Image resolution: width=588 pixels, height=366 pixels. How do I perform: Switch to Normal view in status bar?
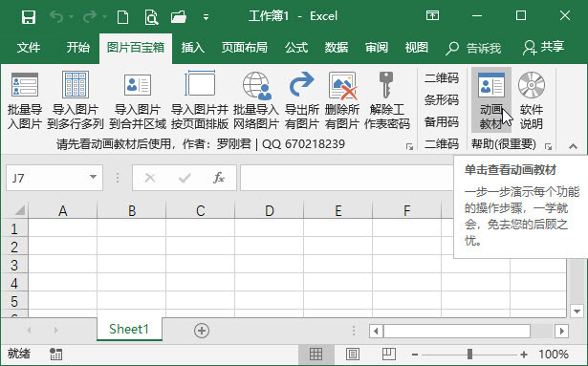[x=316, y=354]
